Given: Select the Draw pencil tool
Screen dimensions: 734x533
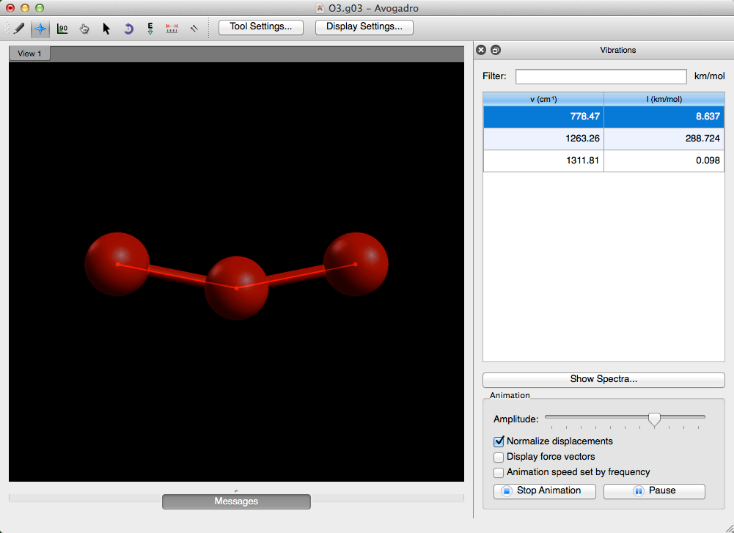Looking at the screenshot, I should [19, 28].
